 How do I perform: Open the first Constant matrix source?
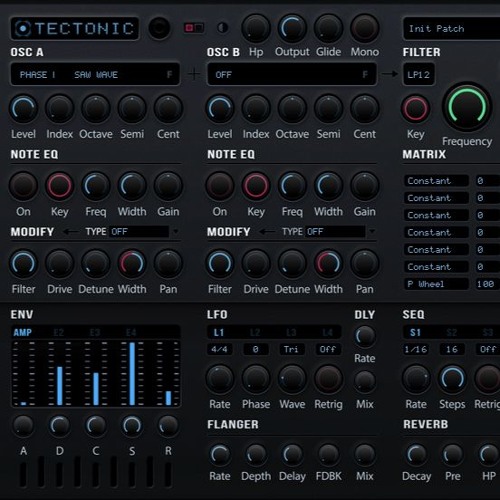click(x=436, y=181)
